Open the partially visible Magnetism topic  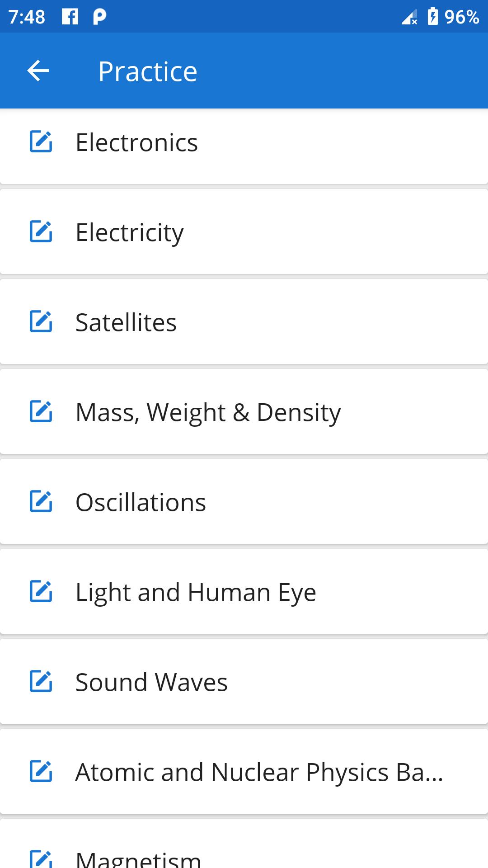point(138,857)
